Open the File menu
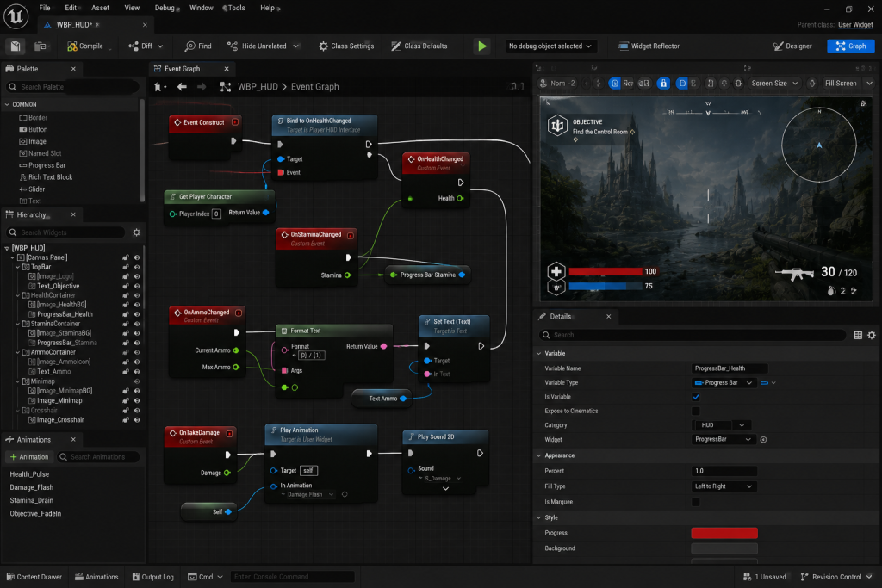Viewport: 882px width, 588px height. (45, 8)
